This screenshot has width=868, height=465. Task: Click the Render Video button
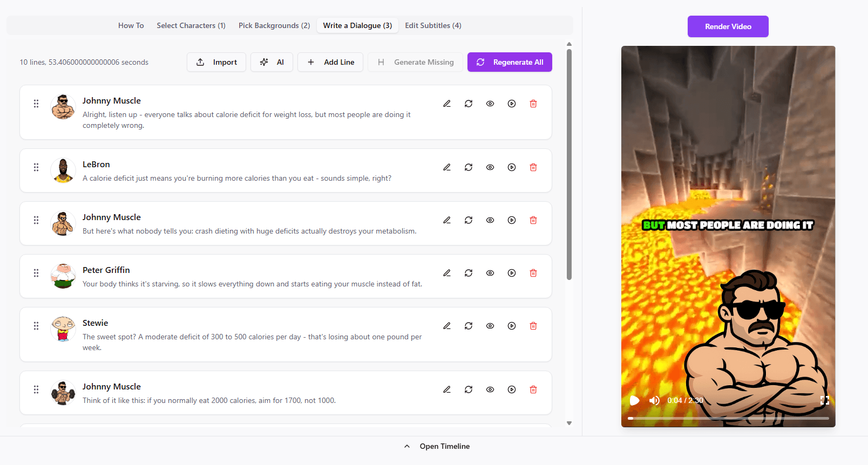[728, 26]
